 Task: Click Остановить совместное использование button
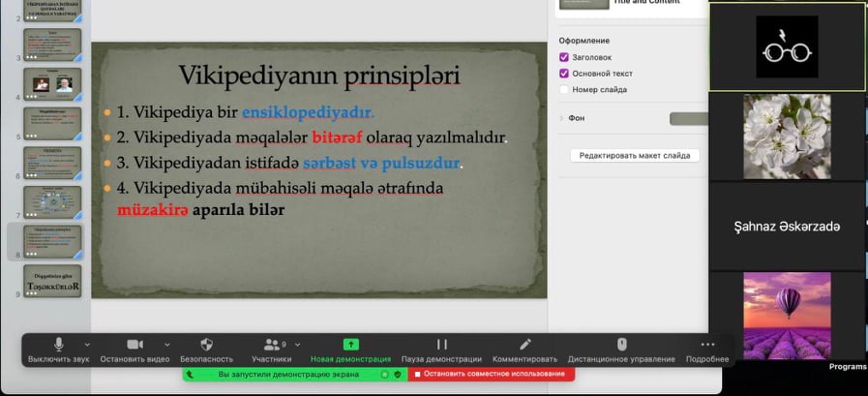click(x=491, y=375)
